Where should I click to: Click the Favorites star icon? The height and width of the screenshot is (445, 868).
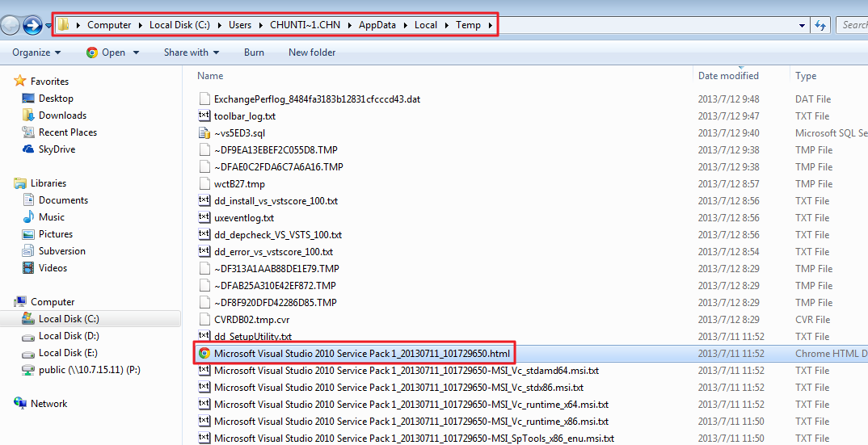20,82
